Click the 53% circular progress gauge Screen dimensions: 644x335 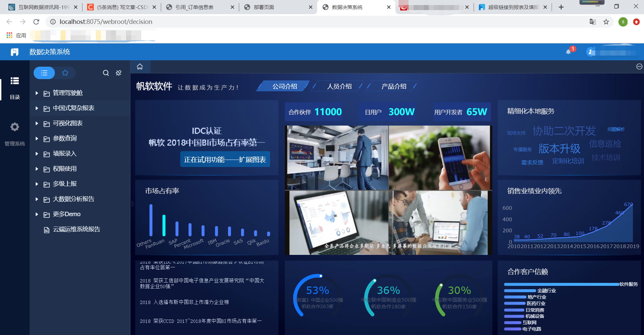(x=317, y=295)
